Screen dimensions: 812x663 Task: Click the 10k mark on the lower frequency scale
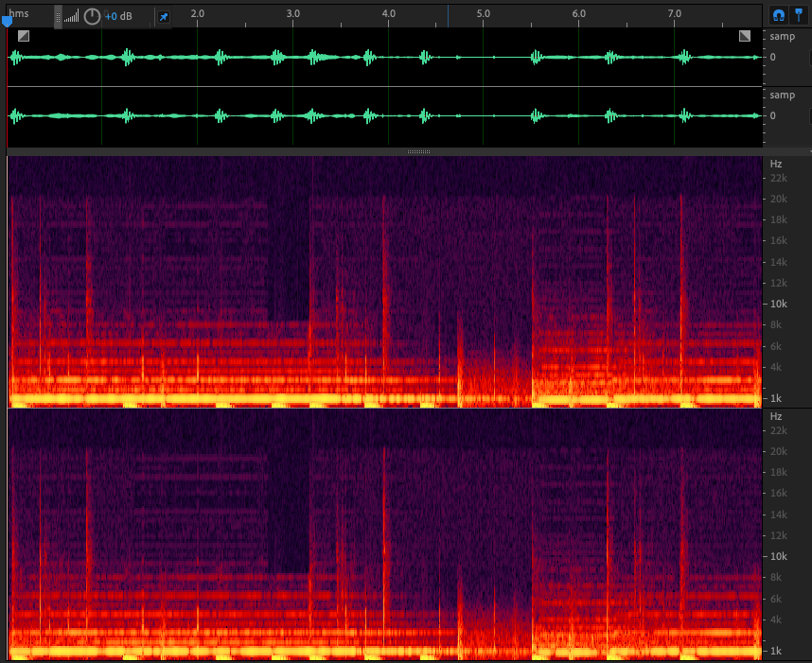pos(779,556)
